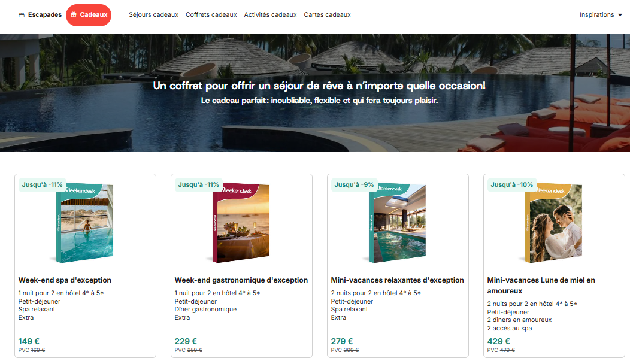Screen dimensions: 630x364
Task: Click the bed icon beside Escapades
Action: coord(22,15)
